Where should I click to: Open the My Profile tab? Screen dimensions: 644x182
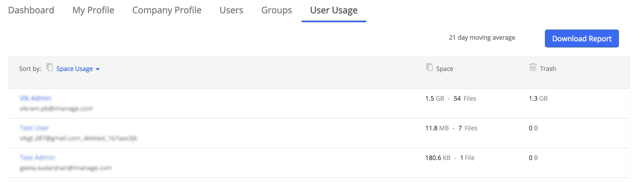pyautogui.click(x=93, y=10)
